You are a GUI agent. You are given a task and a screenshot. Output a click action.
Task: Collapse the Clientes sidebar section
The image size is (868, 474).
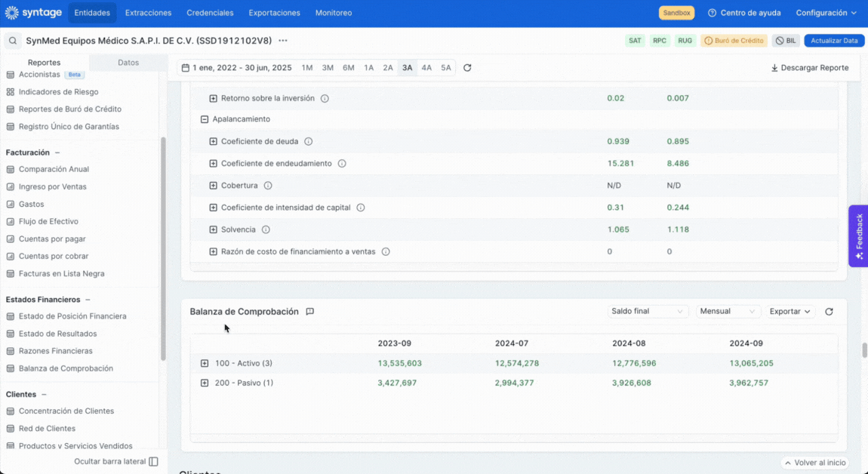coord(45,395)
